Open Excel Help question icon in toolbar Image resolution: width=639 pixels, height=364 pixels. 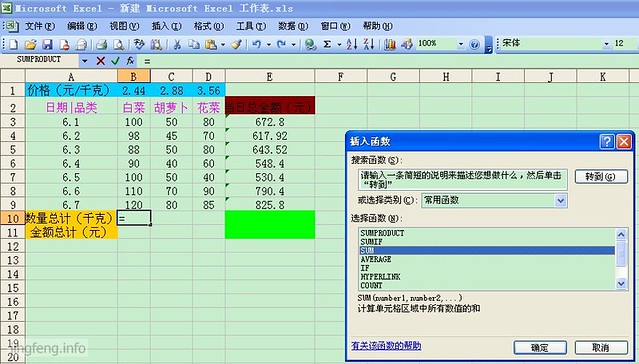[474, 44]
